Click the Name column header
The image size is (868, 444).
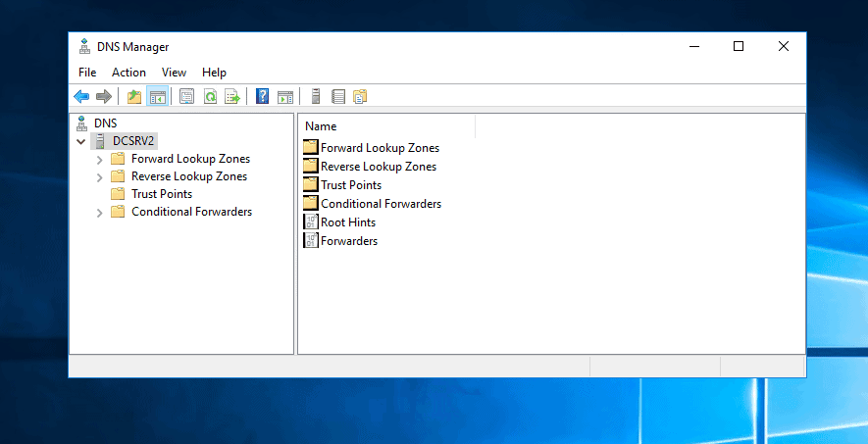[387, 126]
